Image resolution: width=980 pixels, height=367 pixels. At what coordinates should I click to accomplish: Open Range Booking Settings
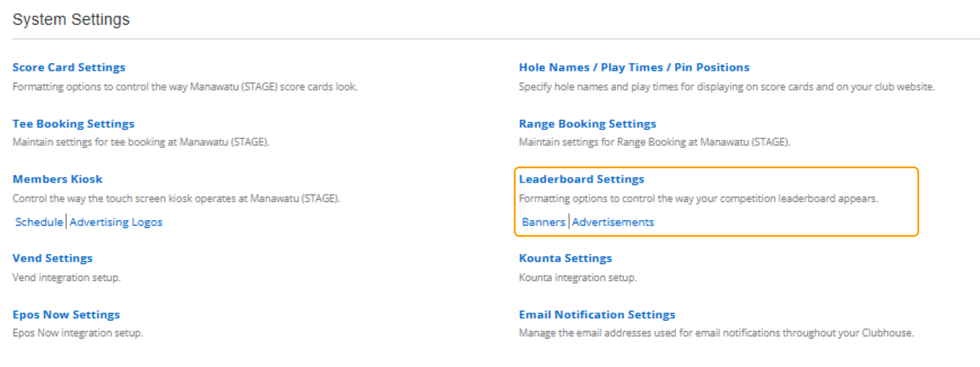(587, 124)
